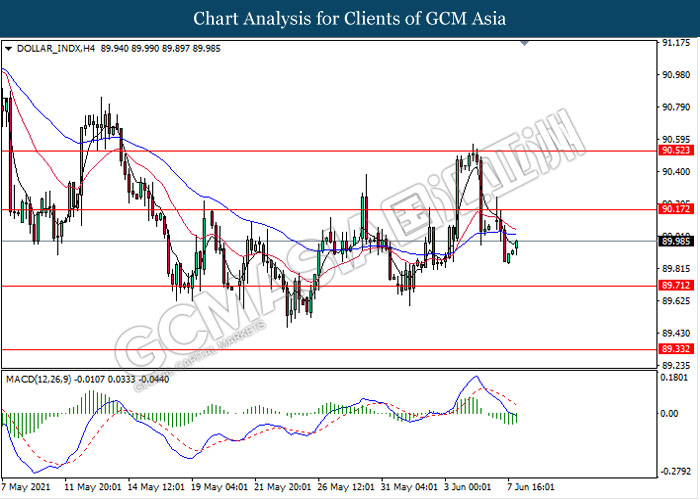Select the 90.523 resistance price label

pos(676,150)
